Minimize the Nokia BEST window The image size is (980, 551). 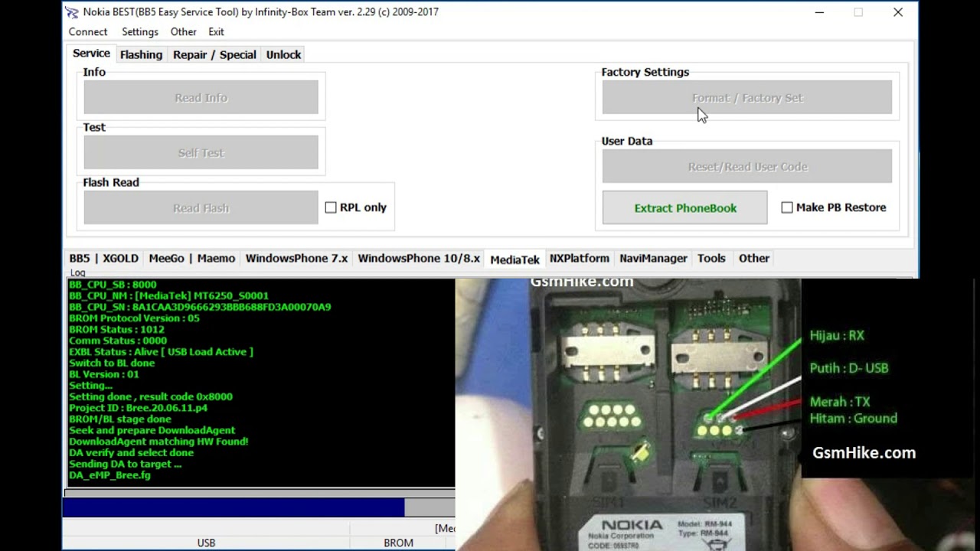coord(819,12)
